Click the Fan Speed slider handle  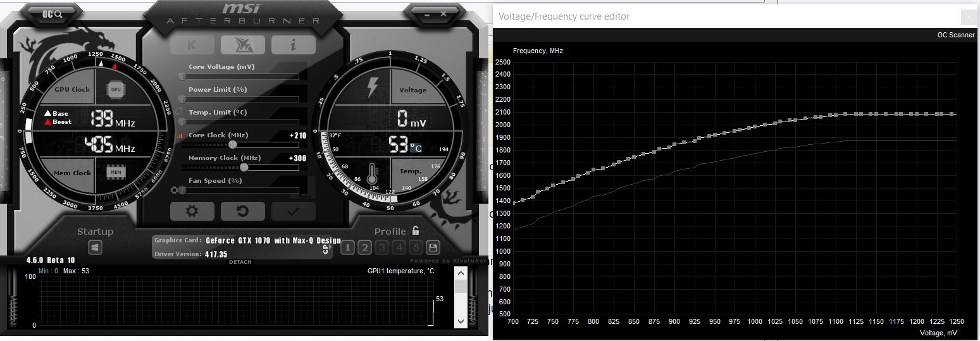(x=182, y=190)
